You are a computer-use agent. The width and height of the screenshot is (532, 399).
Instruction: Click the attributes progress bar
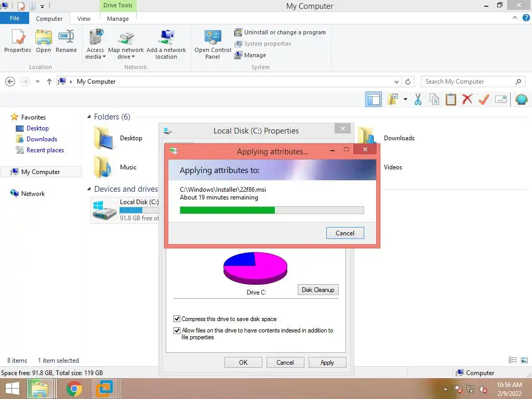tap(272, 210)
